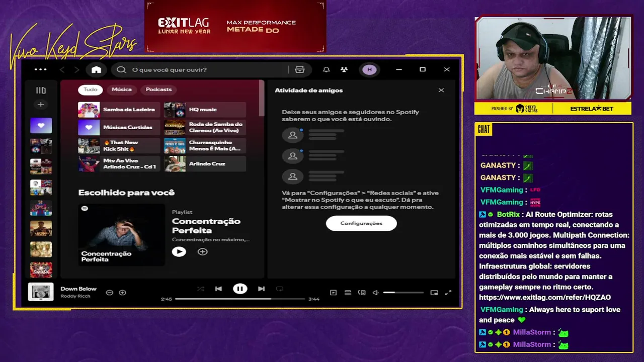The image size is (644, 362).
Task: Open 'Músicas Curtidas' shortcut
Action: (x=119, y=128)
